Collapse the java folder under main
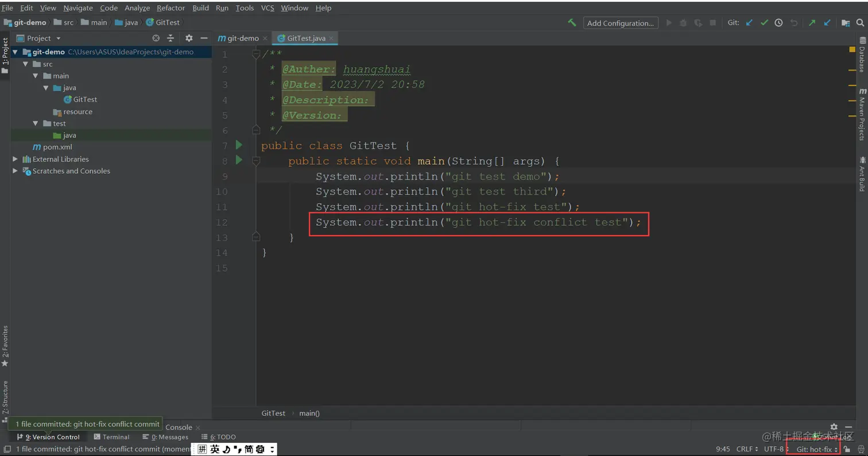The width and height of the screenshot is (868, 456). click(x=46, y=88)
